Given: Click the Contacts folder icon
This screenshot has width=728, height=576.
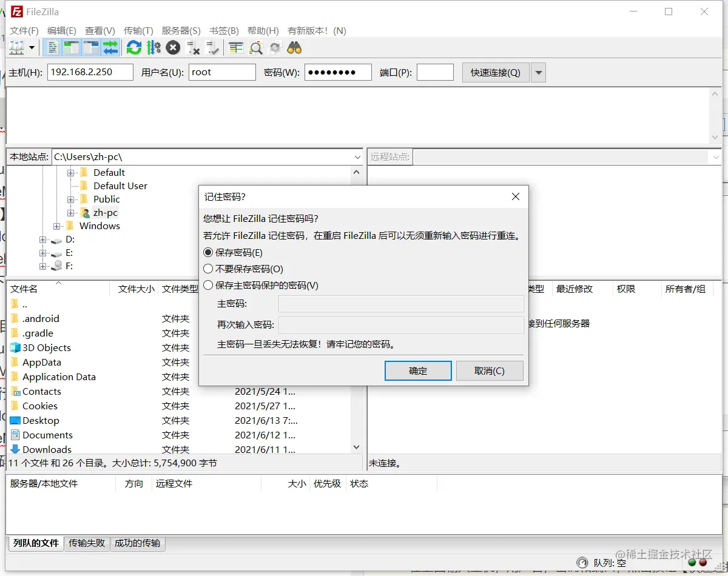Looking at the screenshot, I should click(x=15, y=391).
